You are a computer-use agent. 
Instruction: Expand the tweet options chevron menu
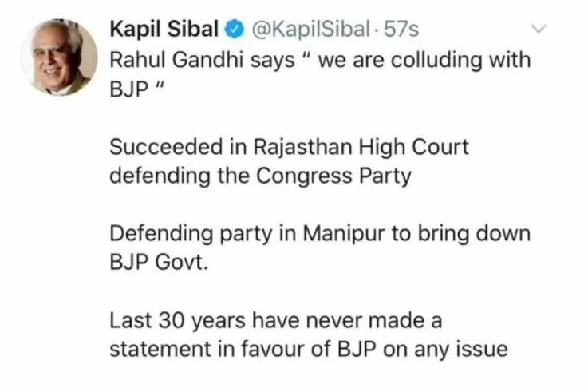540,30
